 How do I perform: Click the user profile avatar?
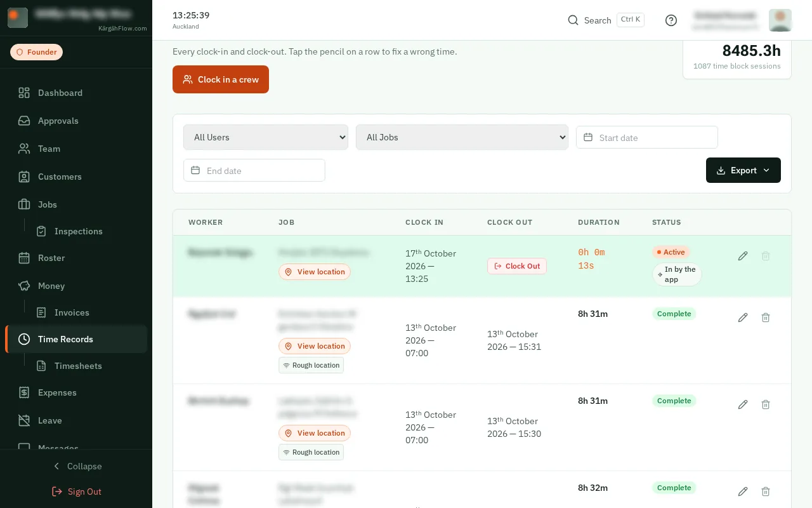(780, 20)
